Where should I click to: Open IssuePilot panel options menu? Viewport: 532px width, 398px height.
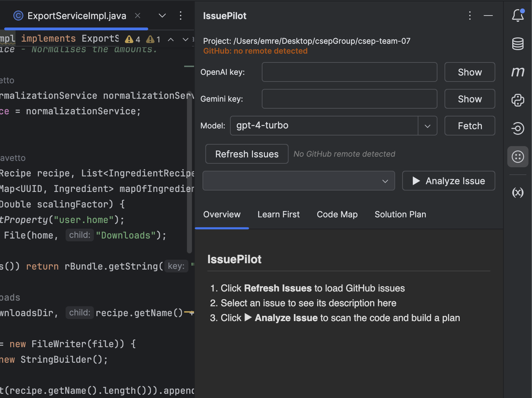point(470,16)
